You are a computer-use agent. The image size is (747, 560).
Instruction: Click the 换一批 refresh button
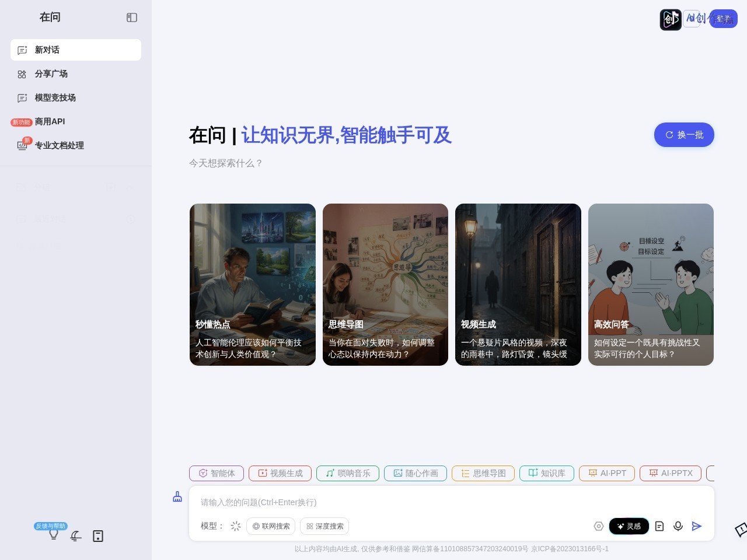(x=684, y=135)
